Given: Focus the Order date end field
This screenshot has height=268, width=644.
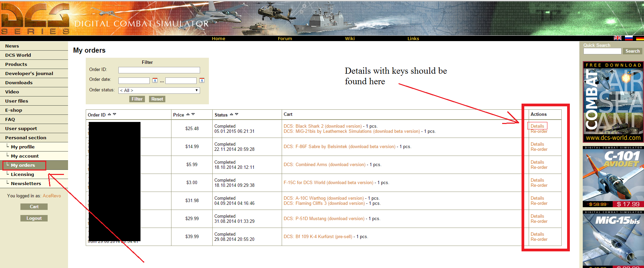Looking at the screenshot, I should coord(181,81).
